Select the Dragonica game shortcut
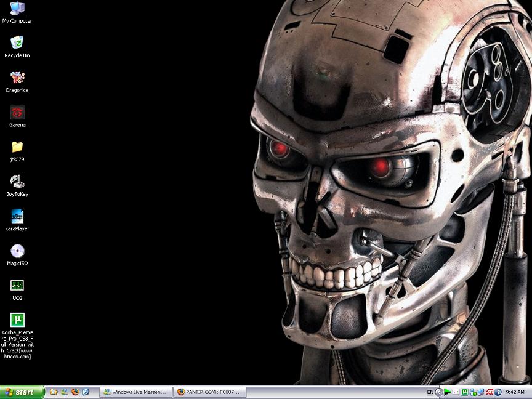The image size is (532, 399). (x=17, y=82)
